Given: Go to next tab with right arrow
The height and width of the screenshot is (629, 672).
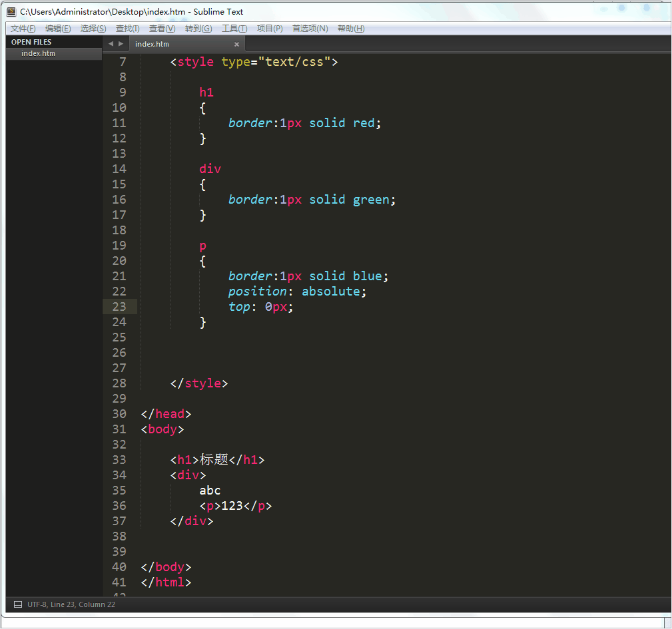Looking at the screenshot, I should point(121,44).
